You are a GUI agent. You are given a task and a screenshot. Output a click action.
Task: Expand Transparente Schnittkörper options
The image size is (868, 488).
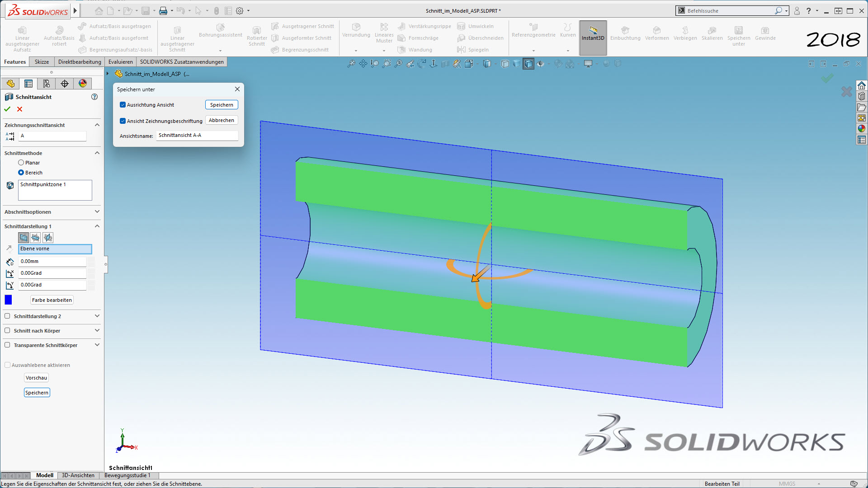(x=97, y=345)
